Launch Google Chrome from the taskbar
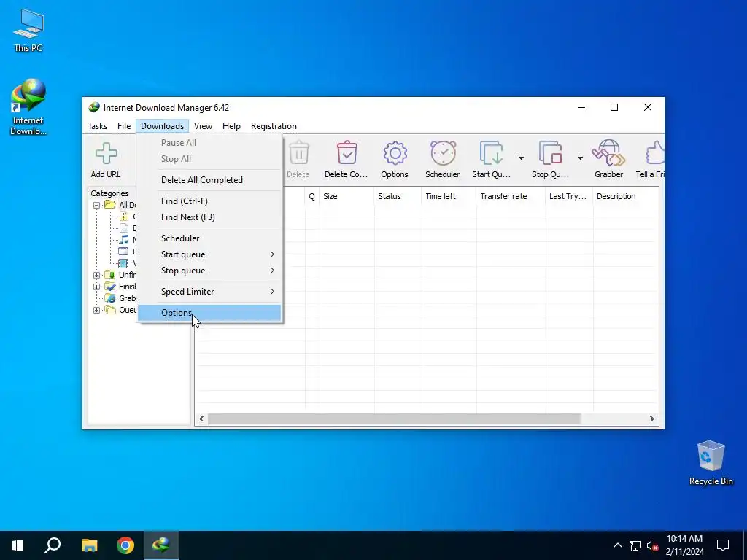Screen dimensions: 747x560 pyautogui.click(x=125, y=545)
